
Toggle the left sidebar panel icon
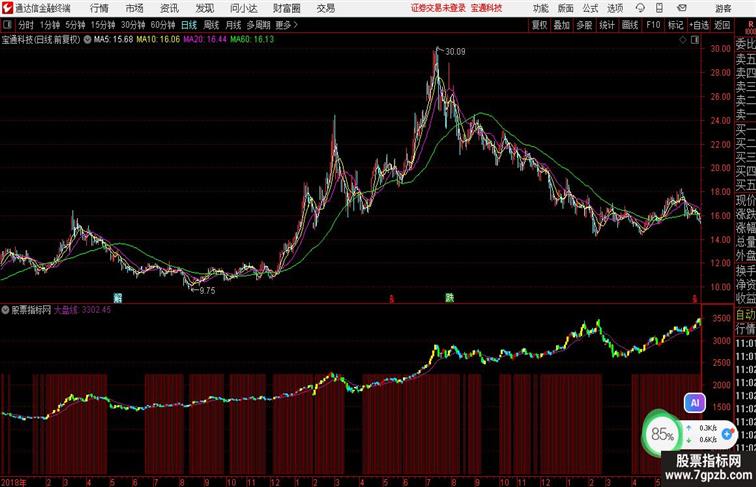7,25
